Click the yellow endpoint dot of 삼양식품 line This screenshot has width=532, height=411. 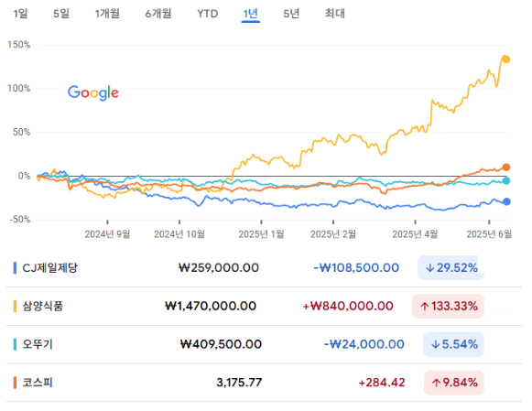point(506,59)
